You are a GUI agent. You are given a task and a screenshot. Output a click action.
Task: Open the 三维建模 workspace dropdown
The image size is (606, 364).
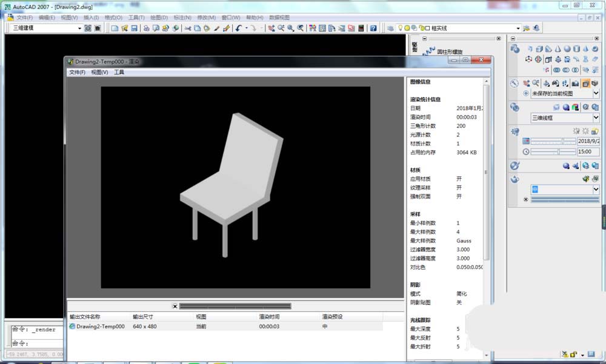pyautogui.click(x=79, y=28)
